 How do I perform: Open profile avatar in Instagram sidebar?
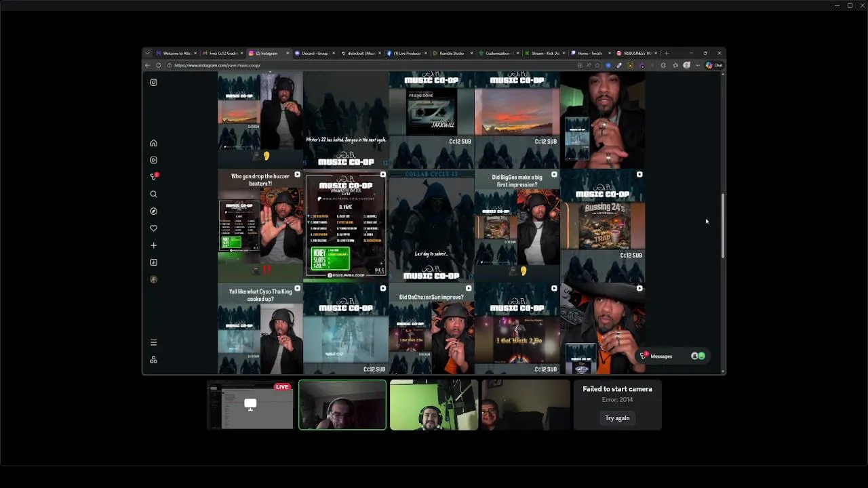pos(153,279)
